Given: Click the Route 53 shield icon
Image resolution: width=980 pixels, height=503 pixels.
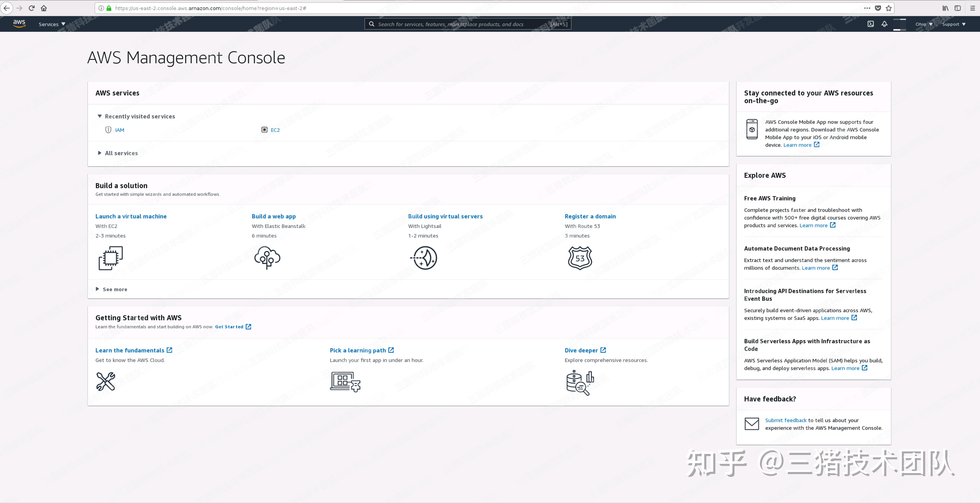Looking at the screenshot, I should 580,258.
